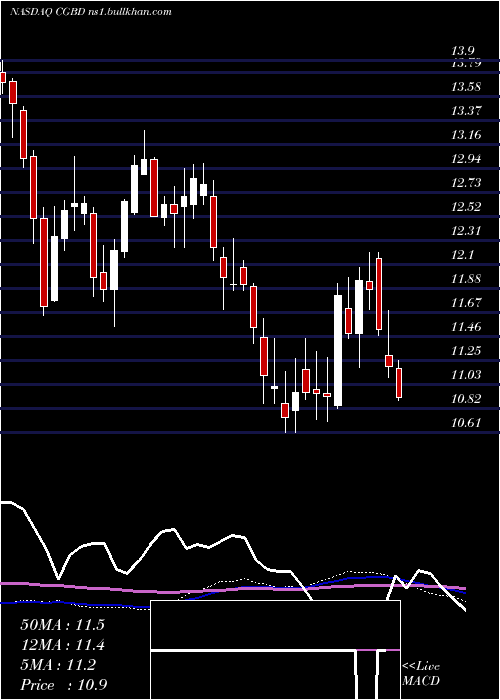The image size is (500, 700).
Task: Click the 11.67 price axis label
Action: point(466,303)
